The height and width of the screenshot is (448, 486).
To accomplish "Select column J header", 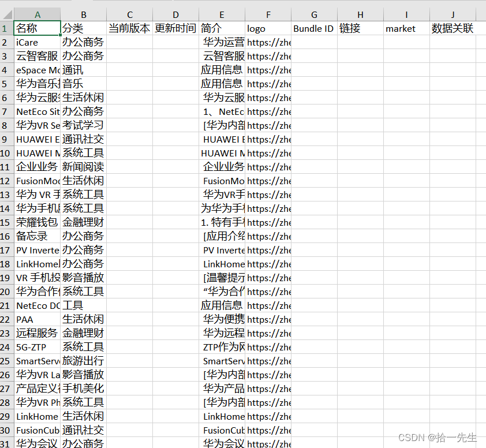I will (453, 14).
